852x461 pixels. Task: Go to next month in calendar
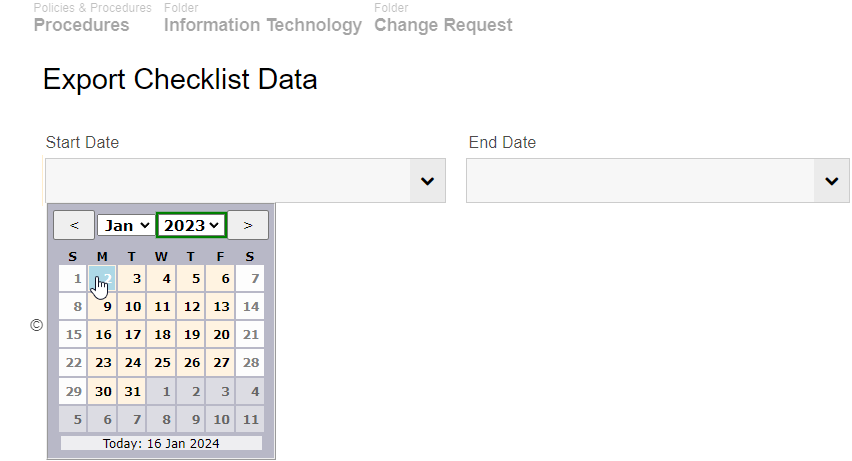click(x=248, y=225)
